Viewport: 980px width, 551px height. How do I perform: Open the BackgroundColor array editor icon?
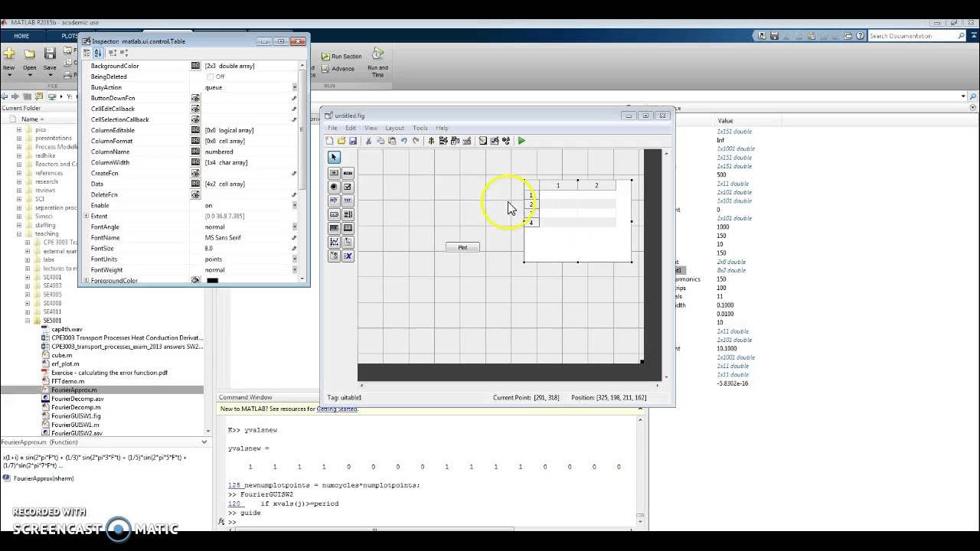195,66
